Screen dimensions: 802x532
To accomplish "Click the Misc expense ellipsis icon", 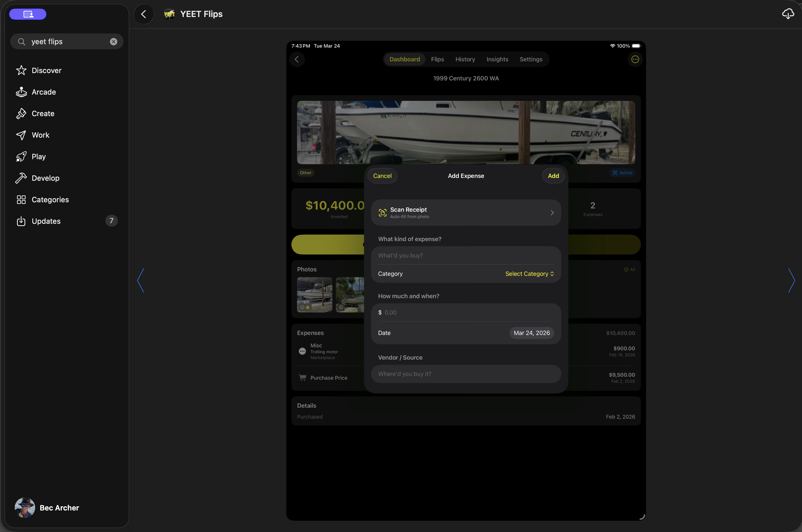I will tap(302, 351).
